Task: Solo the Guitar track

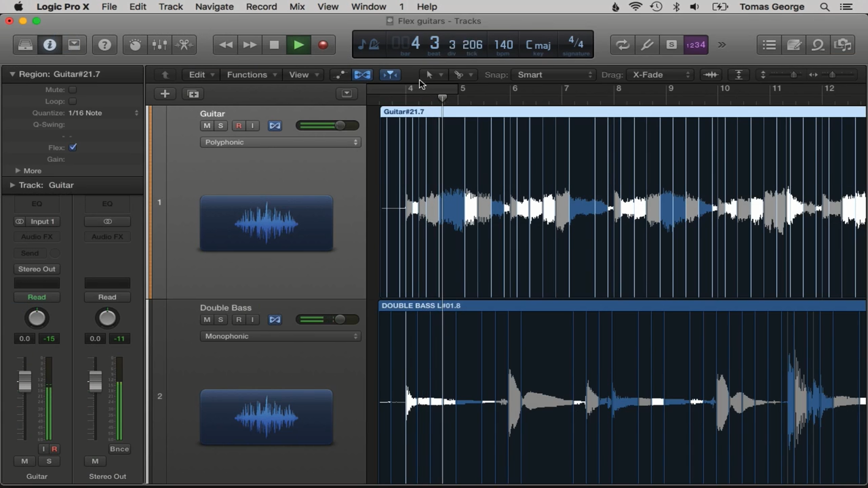Action: [x=220, y=125]
